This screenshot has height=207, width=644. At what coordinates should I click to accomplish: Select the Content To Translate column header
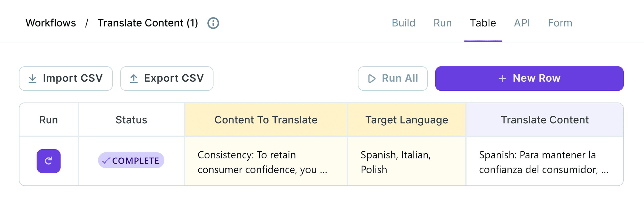pos(266,119)
